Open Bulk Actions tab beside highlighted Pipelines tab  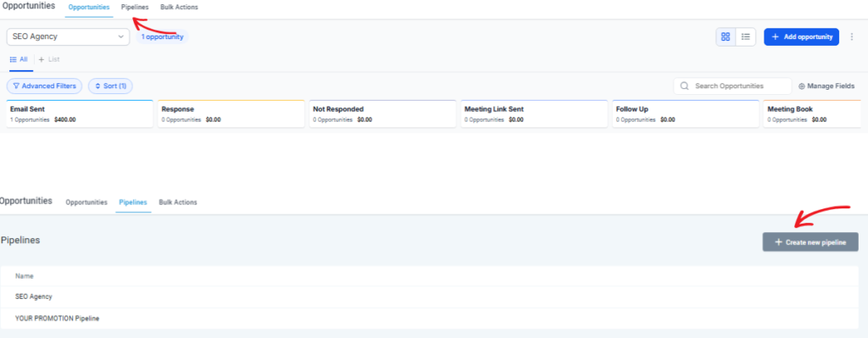[x=178, y=202]
